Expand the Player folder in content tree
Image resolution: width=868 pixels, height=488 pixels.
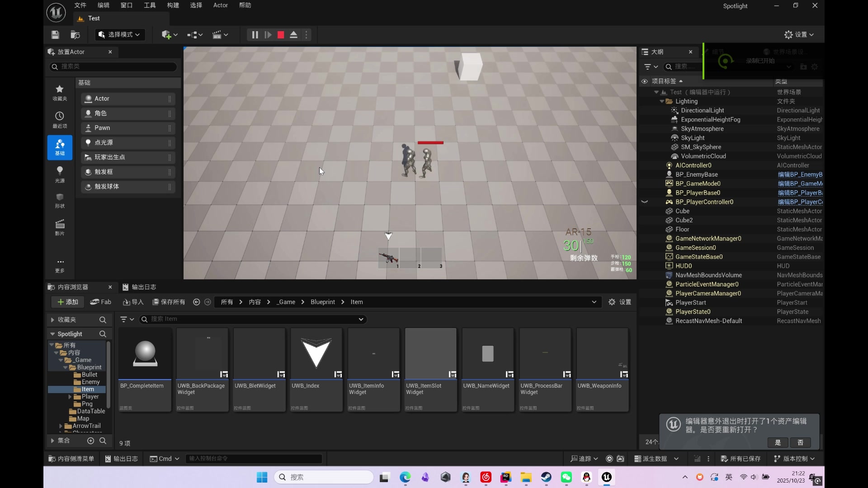coord(70,397)
